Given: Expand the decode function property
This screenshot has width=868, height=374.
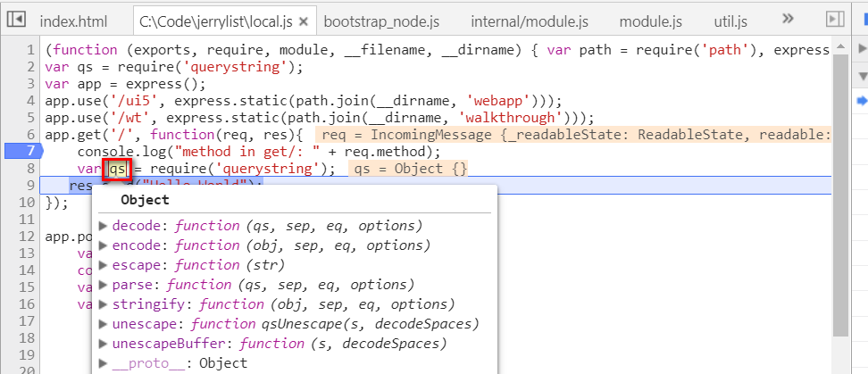Looking at the screenshot, I should point(103,226).
